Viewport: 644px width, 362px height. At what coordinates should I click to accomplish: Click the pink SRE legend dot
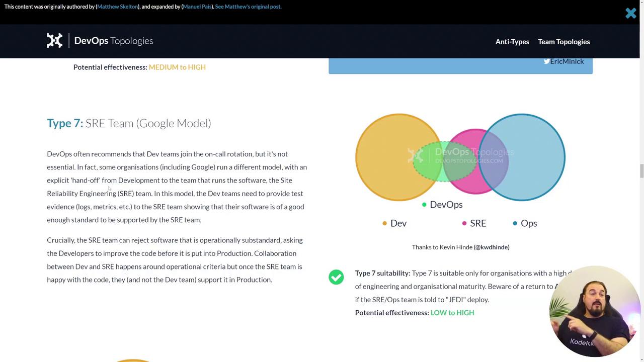tap(464, 223)
